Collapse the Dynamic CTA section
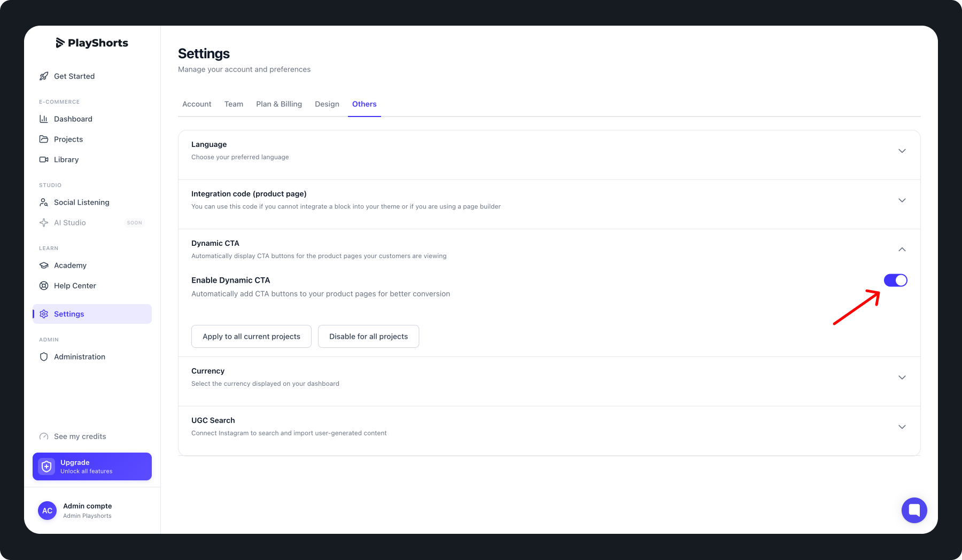 coord(902,250)
